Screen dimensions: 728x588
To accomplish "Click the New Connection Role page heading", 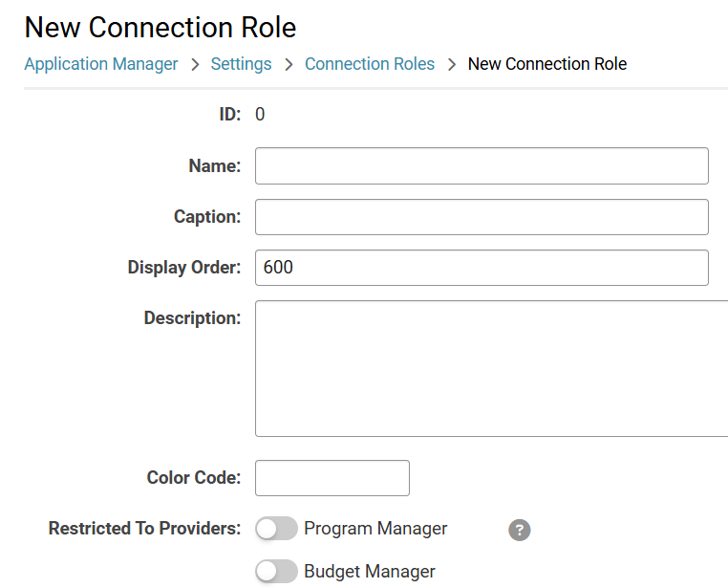I will pos(161,28).
